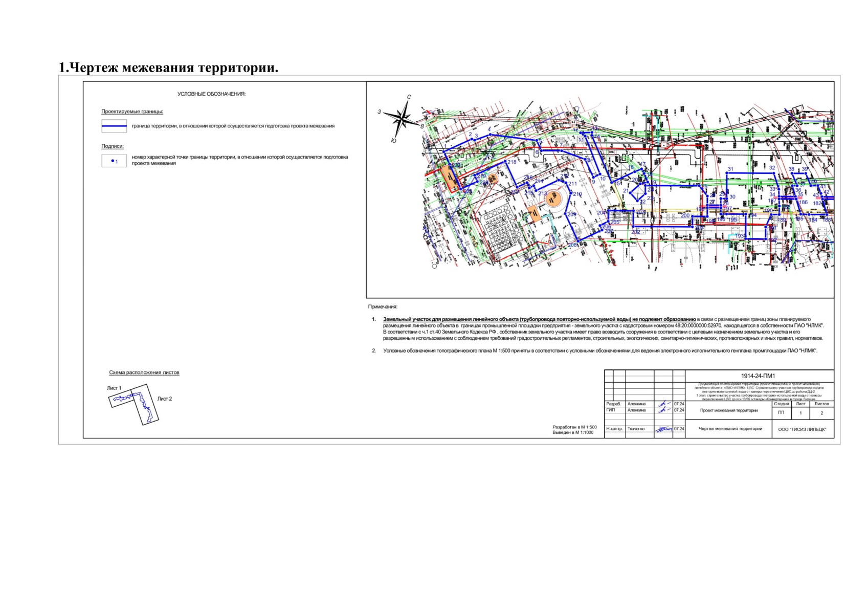Click drawing code '1914-24-ПМ1' in title block

758,376
